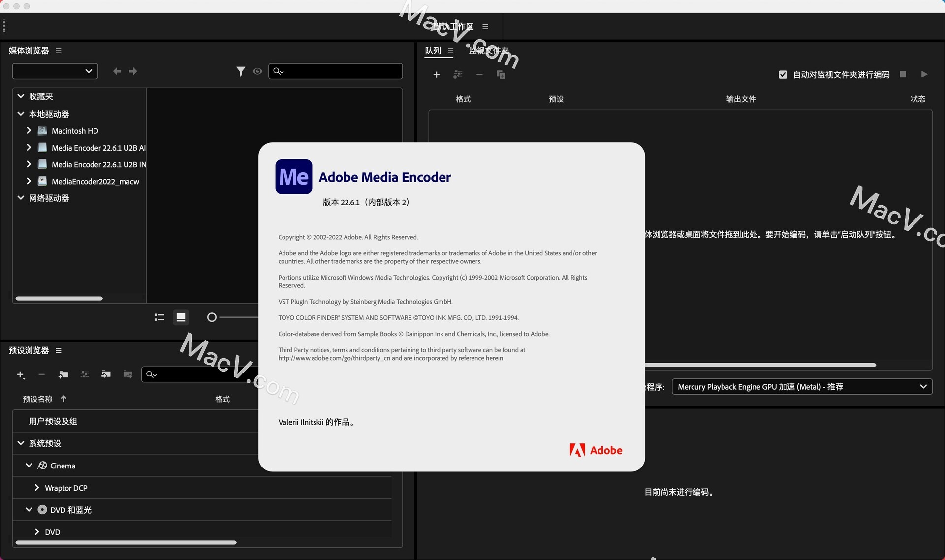Click the 预设 column header in queue
Image resolution: width=945 pixels, height=560 pixels.
(556, 99)
